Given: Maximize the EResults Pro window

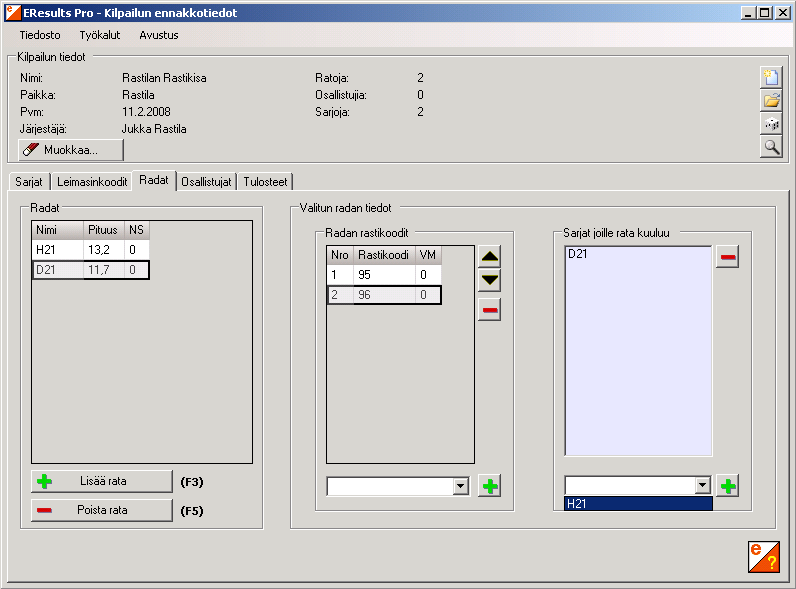Looking at the screenshot, I should pos(764,13).
